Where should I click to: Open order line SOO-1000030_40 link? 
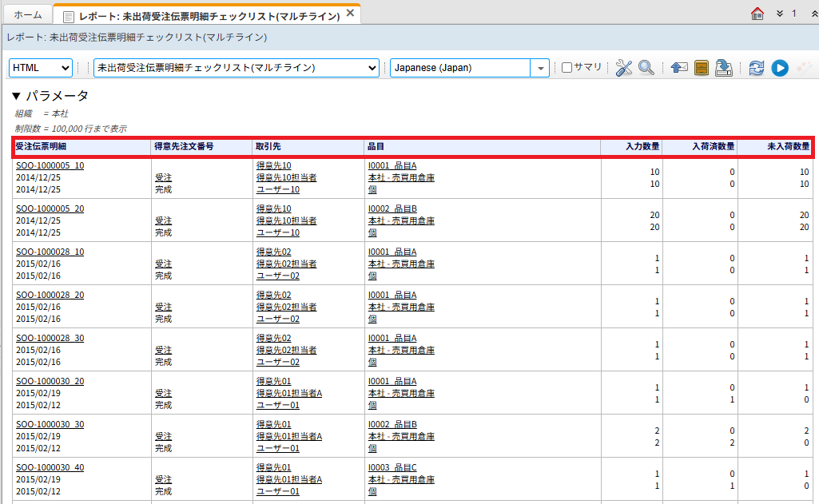(50, 467)
